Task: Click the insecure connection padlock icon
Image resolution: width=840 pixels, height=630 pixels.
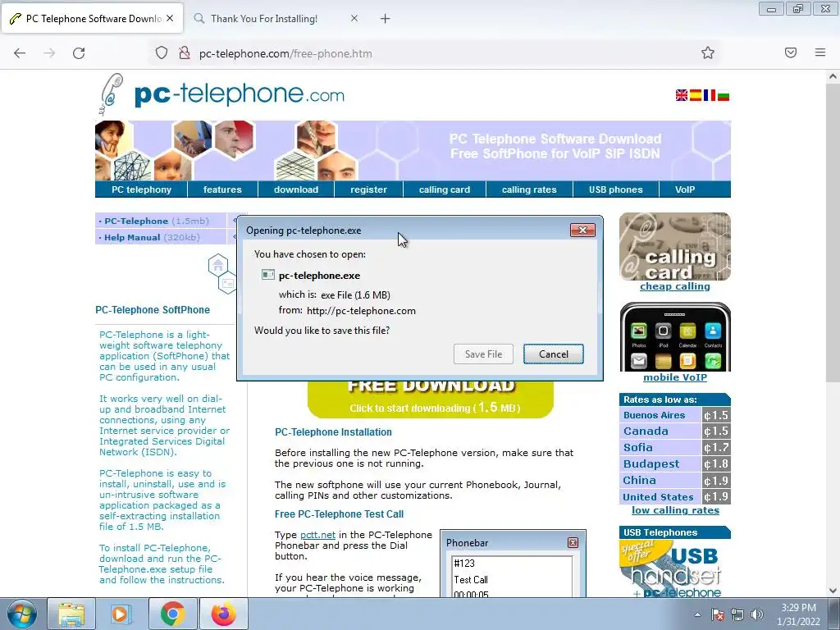Action: coord(185,53)
